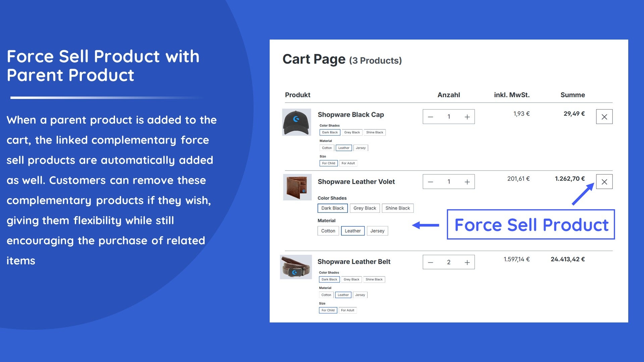Viewport: 644px width, 362px height.
Task: Click quantity field of Leather Belt
Action: click(x=448, y=262)
